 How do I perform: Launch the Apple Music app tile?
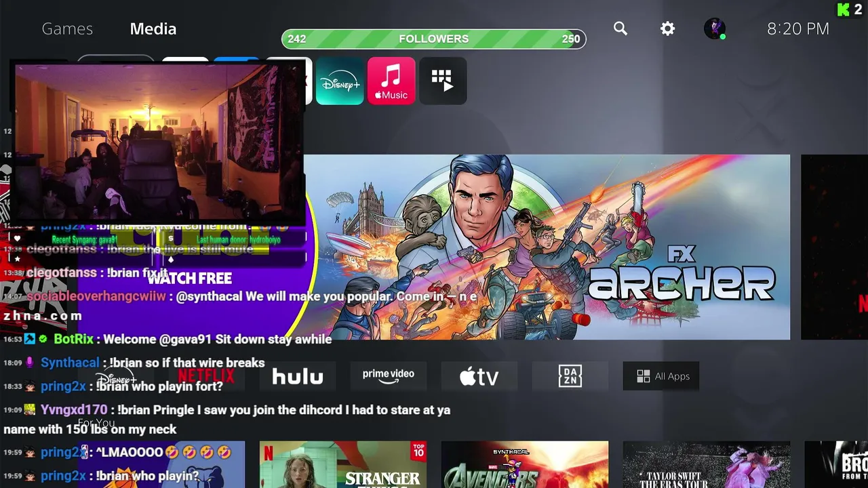(391, 81)
